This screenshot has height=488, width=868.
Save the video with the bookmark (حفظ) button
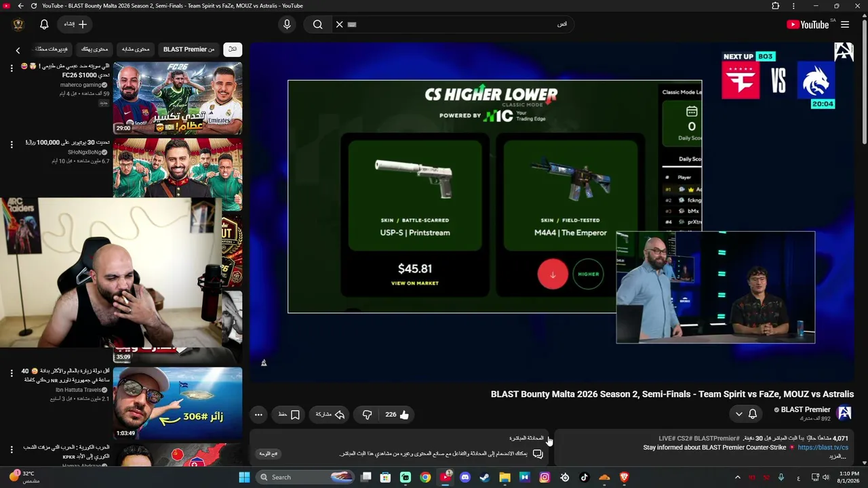(289, 415)
